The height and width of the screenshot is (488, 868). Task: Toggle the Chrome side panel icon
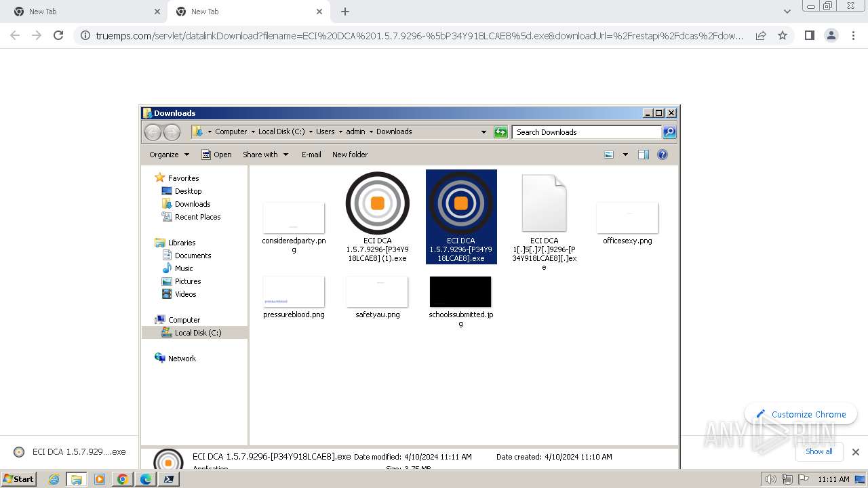[809, 35]
